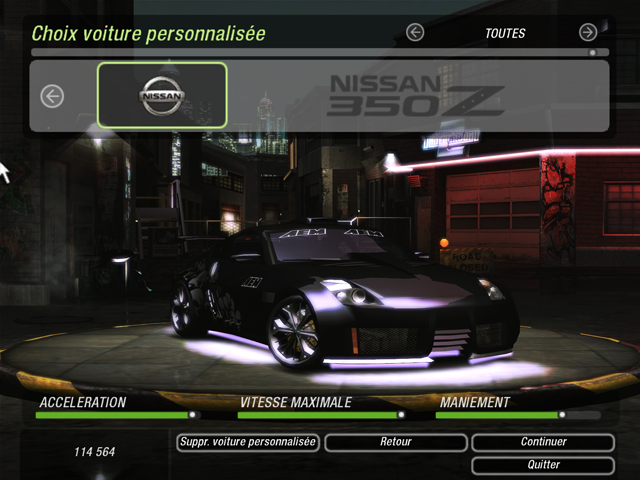
Task: Click the ACCELERATION bar knob
Action: (192, 415)
